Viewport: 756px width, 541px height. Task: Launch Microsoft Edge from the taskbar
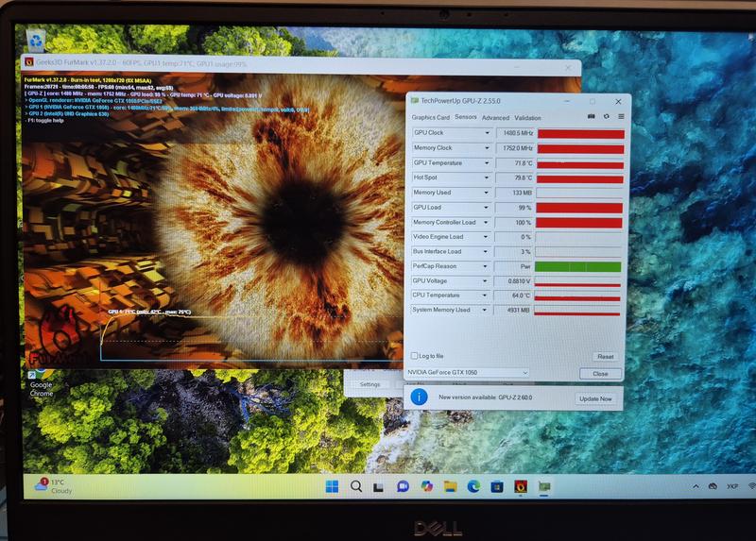[x=473, y=486]
